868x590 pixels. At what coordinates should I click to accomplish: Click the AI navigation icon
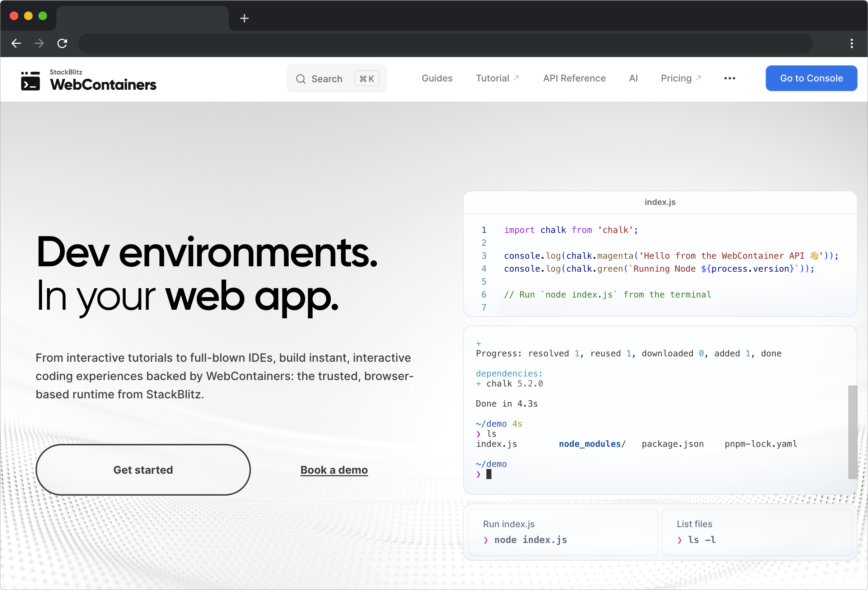pyautogui.click(x=634, y=78)
